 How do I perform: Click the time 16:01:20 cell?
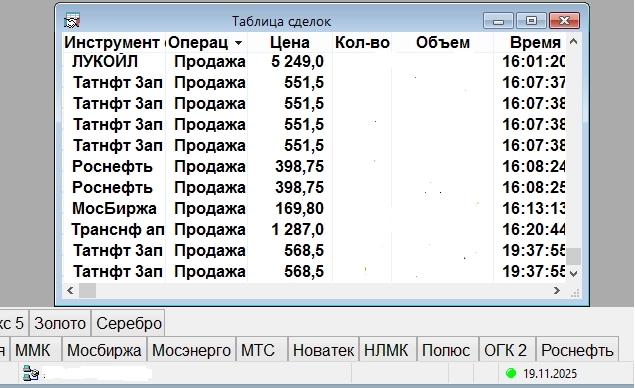click(x=534, y=62)
